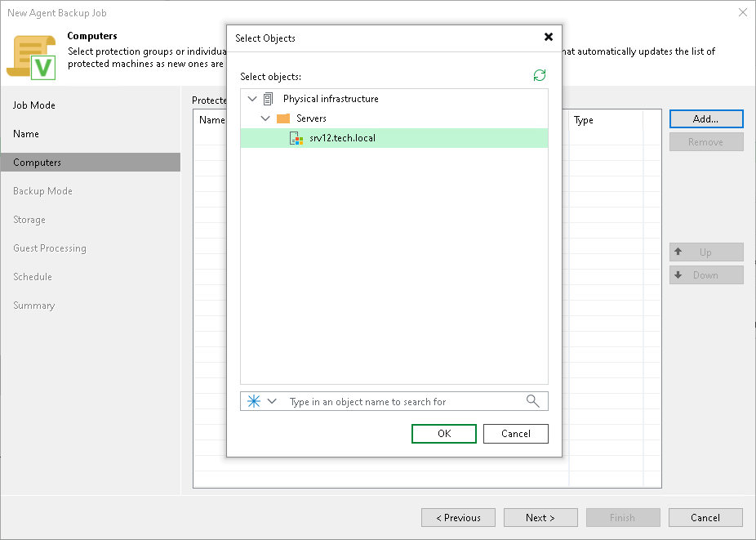Screen dimensions: 756x540
Task: Open the search filter type dropdown
Action: (273, 401)
